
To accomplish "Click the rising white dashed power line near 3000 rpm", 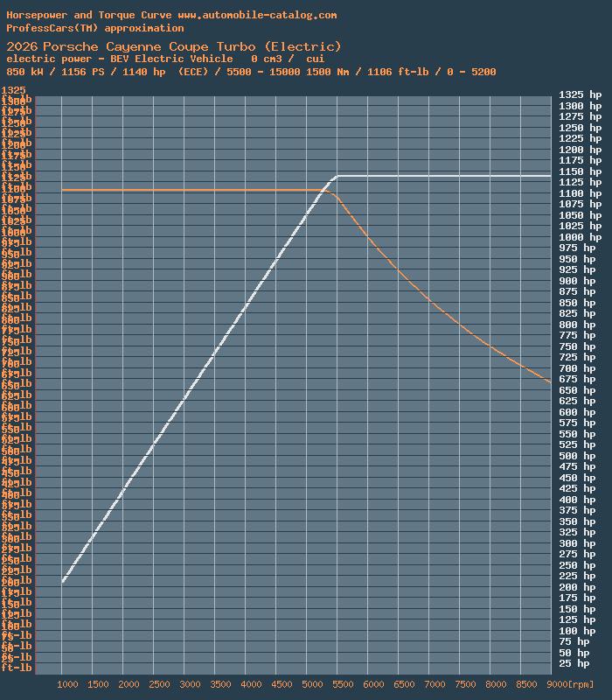I will tap(184, 400).
